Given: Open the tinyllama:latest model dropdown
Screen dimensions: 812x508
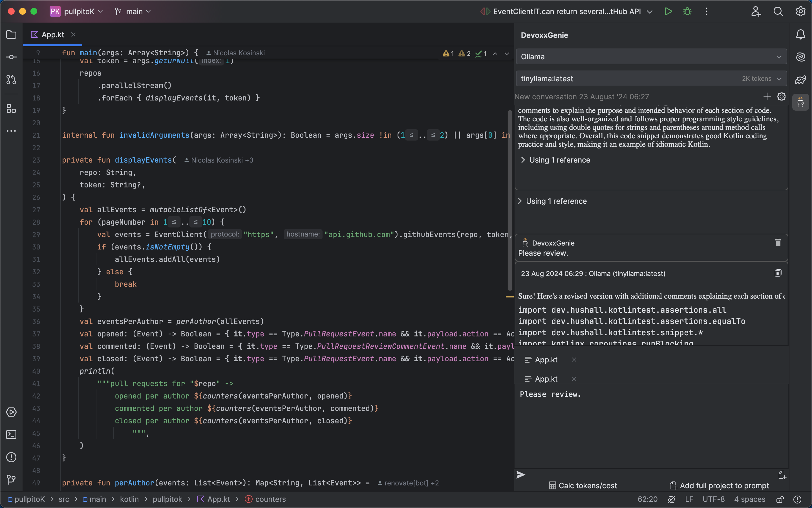Looking at the screenshot, I should coord(651,79).
